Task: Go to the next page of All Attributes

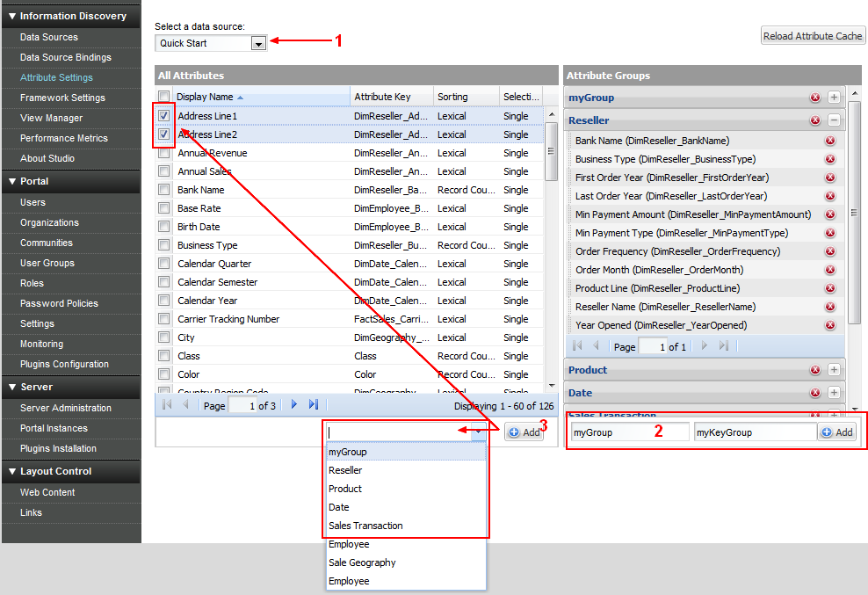Action: (x=295, y=404)
